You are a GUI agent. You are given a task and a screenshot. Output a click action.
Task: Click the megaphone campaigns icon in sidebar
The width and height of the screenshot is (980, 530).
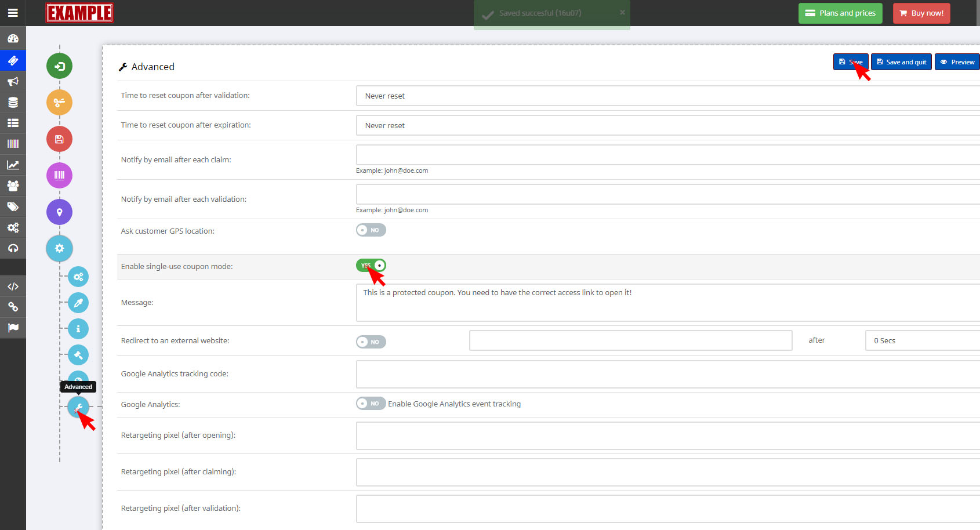(13, 81)
